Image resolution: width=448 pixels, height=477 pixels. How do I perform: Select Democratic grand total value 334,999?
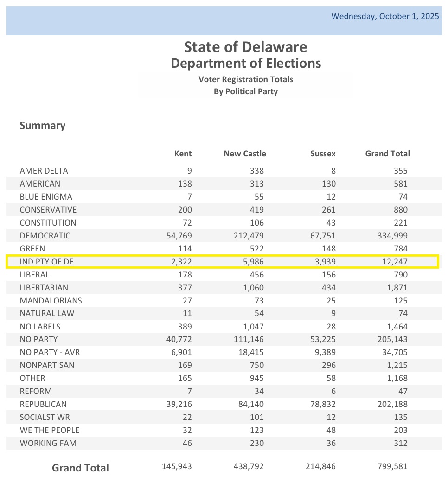[392, 236]
